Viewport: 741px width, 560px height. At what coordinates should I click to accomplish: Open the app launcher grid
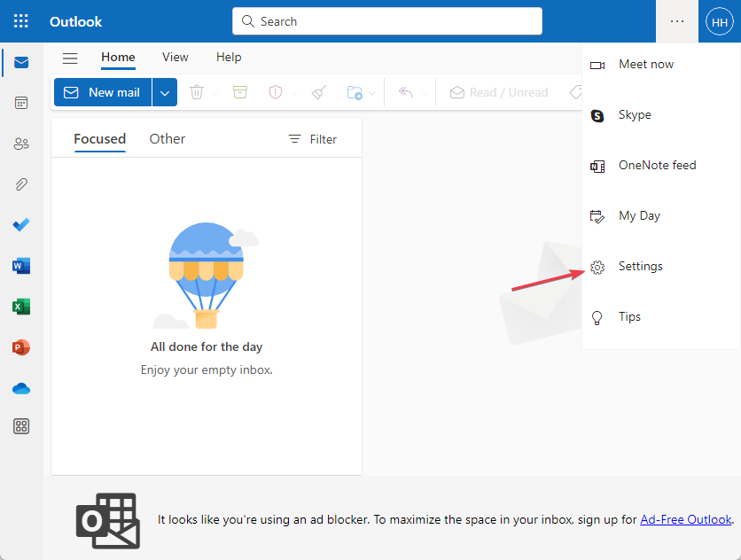20,21
